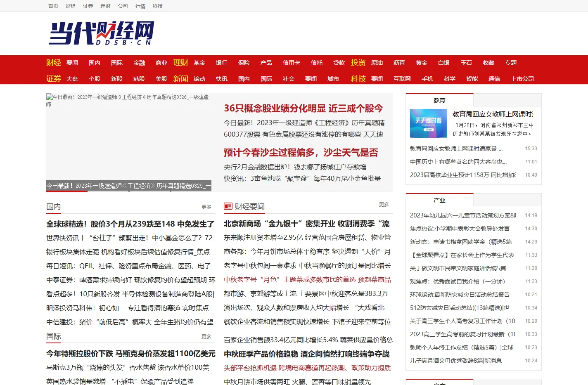Click the 当代财经网 site logo

(102, 33)
